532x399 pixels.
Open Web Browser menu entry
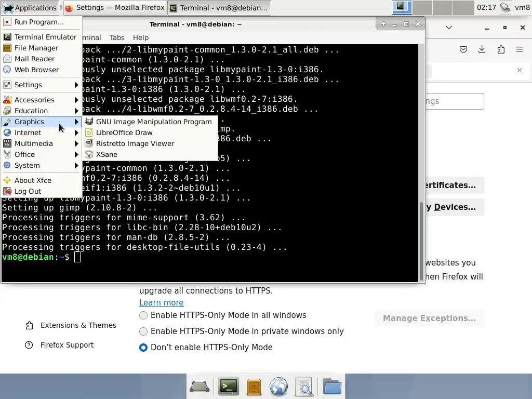click(41, 70)
